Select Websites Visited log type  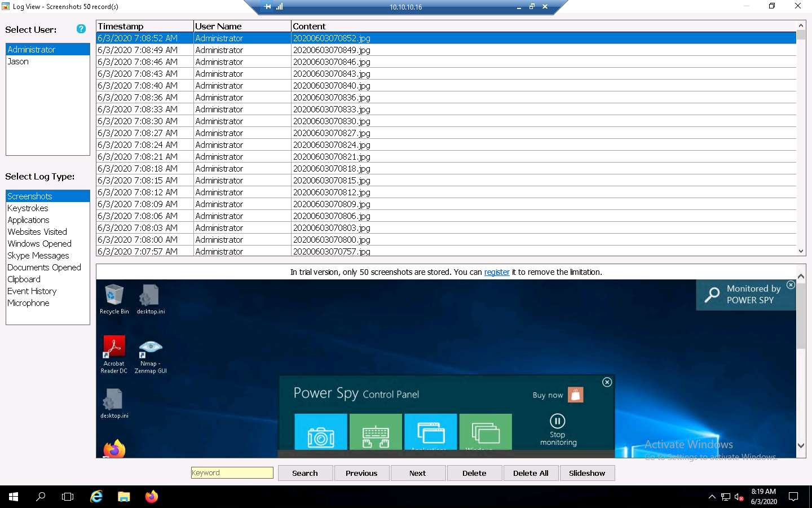click(x=48, y=232)
